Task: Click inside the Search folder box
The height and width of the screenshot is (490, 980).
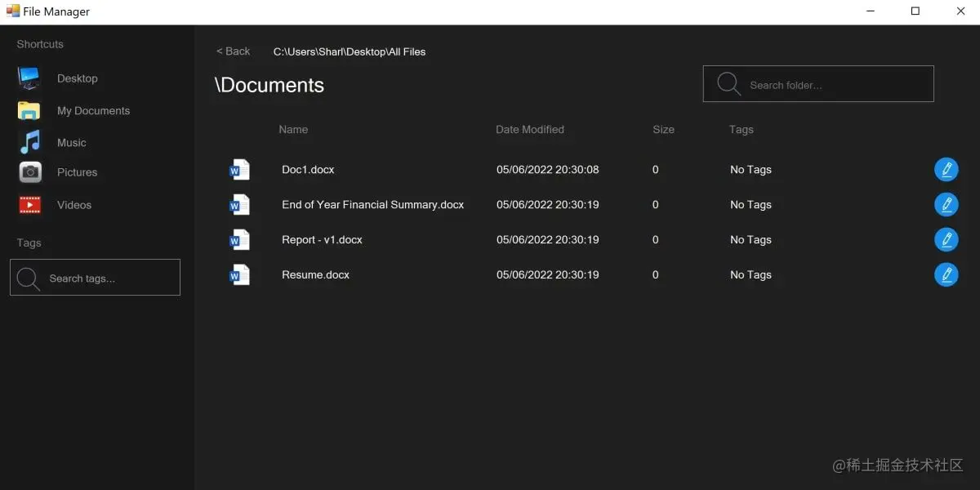Action: point(817,83)
